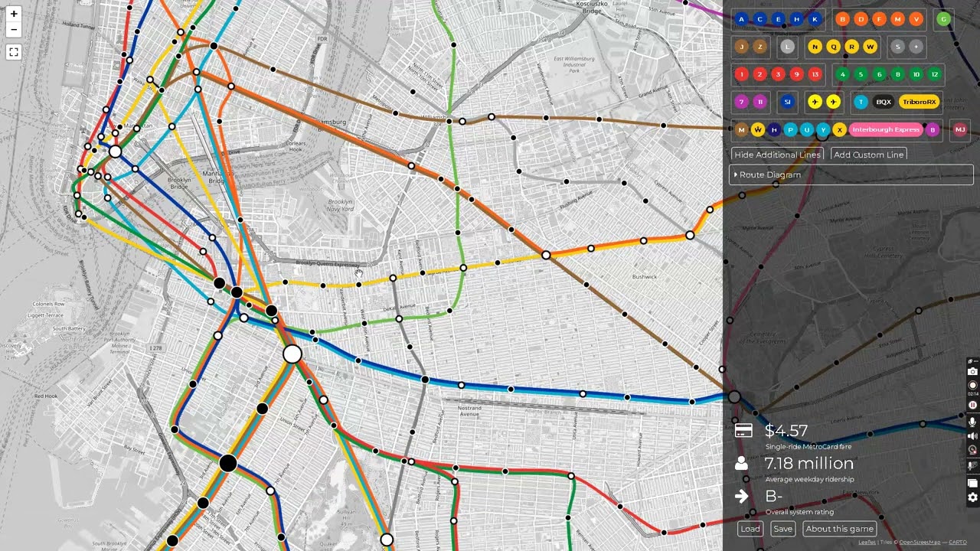
Task: Pause the screen recording
Action: pyautogui.click(x=972, y=405)
